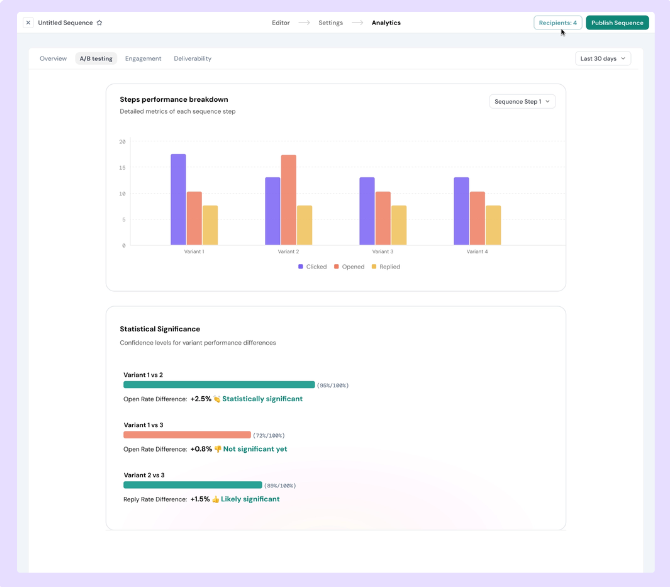The image size is (670, 587).
Task: Switch to the Overview tab
Action: (x=53, y=59)
